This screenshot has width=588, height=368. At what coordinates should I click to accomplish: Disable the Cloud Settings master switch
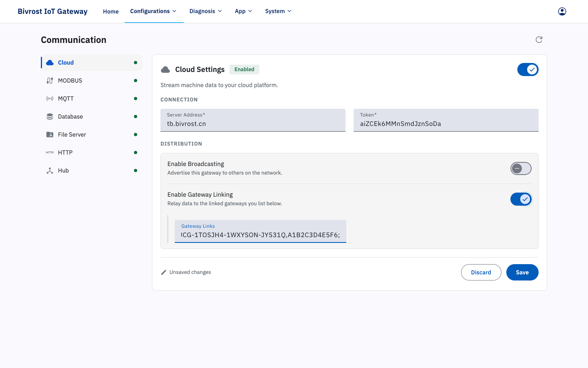tap(528, 70)
